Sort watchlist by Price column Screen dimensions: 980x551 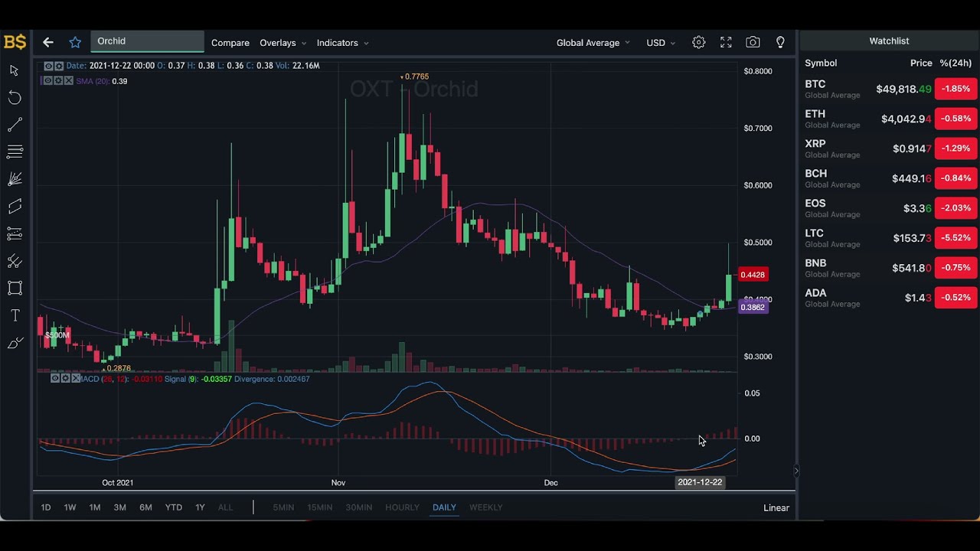(921, 63)
